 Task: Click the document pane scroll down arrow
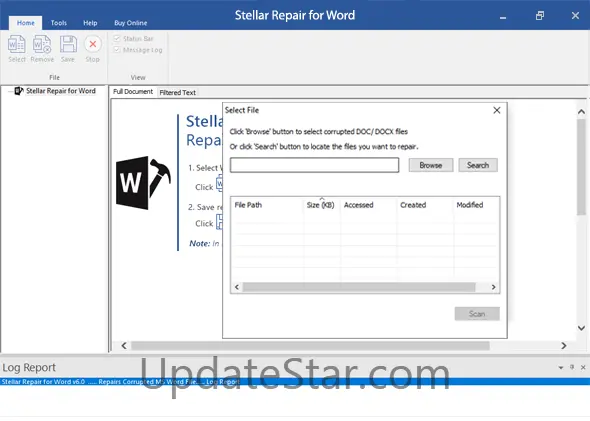click(581, 328)
